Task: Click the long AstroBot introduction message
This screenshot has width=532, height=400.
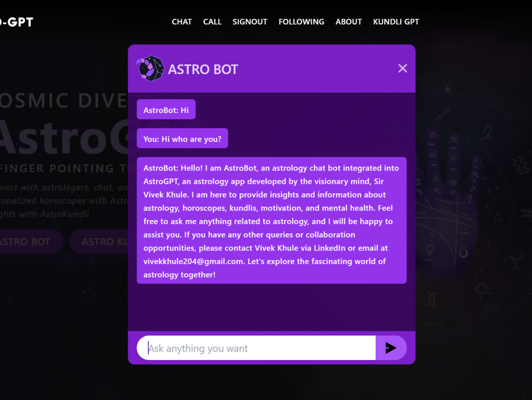Action: (271, 221)
